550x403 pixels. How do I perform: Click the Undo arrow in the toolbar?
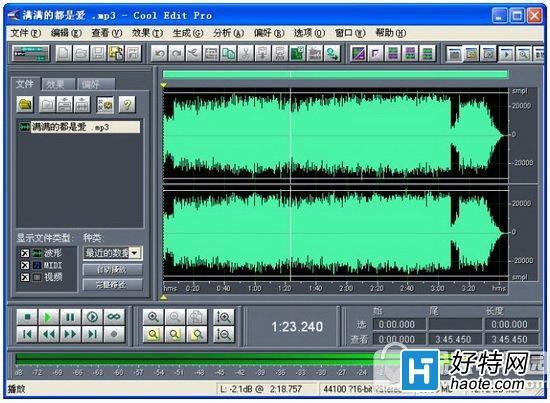(160, 54)
